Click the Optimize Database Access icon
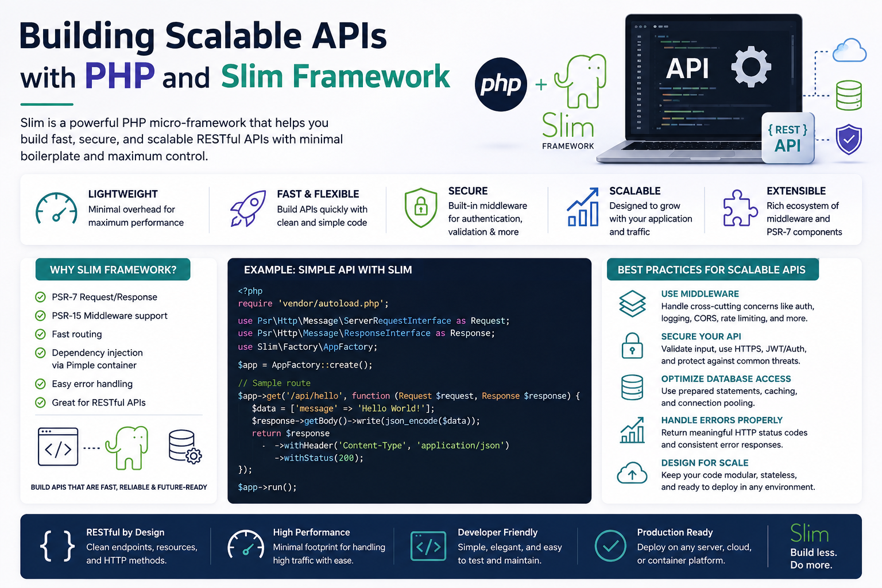882x588 pixels. coord(632,387)
